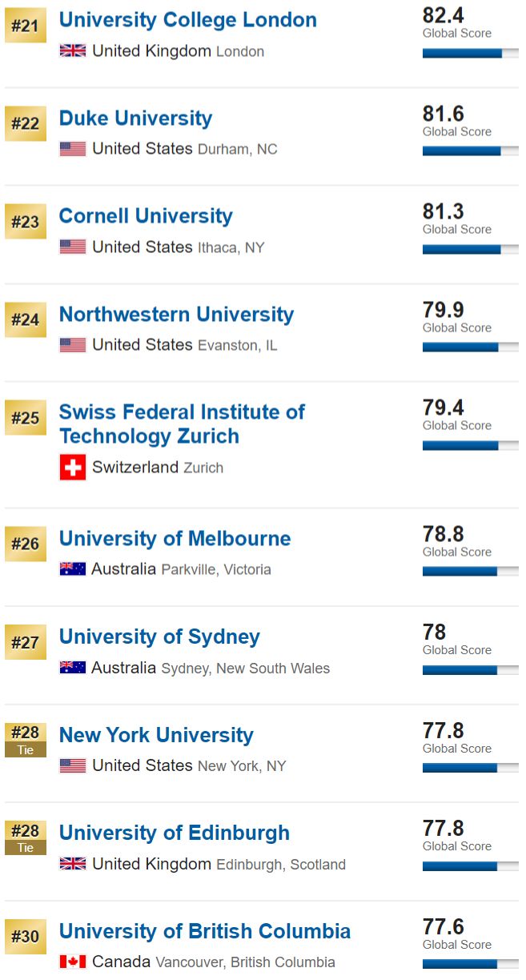
Task: Open the Cornell University link
Action: [x=146, y=216]
